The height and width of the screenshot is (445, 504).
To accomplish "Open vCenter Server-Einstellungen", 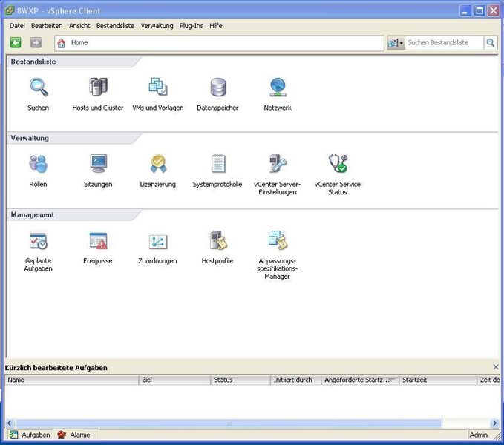I will (278, 164).
